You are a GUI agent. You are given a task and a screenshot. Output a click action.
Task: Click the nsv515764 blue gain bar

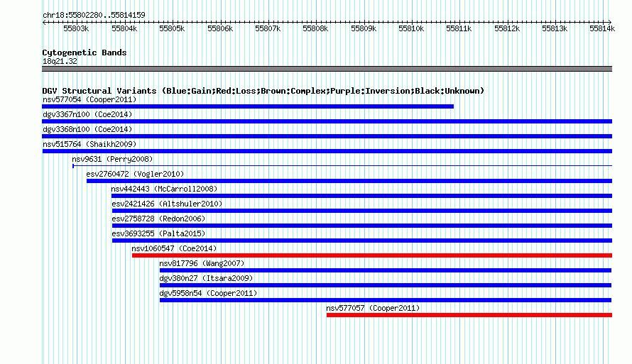pyautogui.click(x=327, y=151)
